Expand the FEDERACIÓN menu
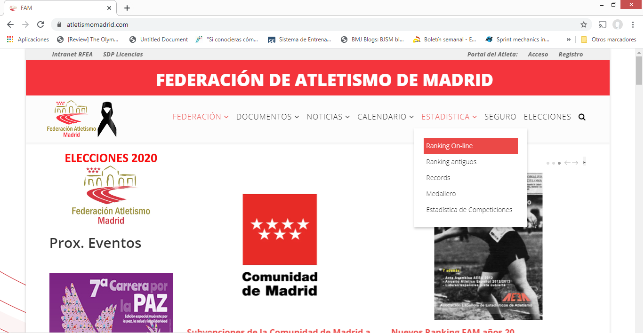The image size is (644, 333). (201, 117)
